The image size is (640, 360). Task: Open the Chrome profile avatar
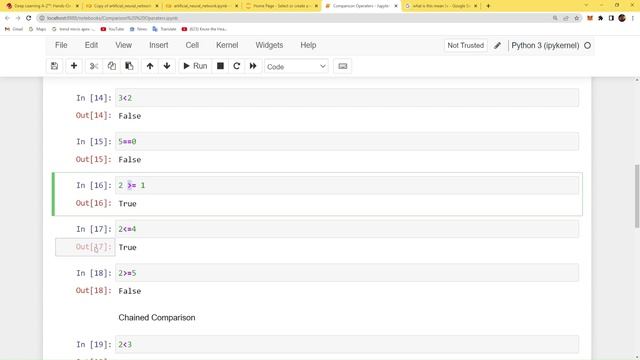tap(622, 18)
